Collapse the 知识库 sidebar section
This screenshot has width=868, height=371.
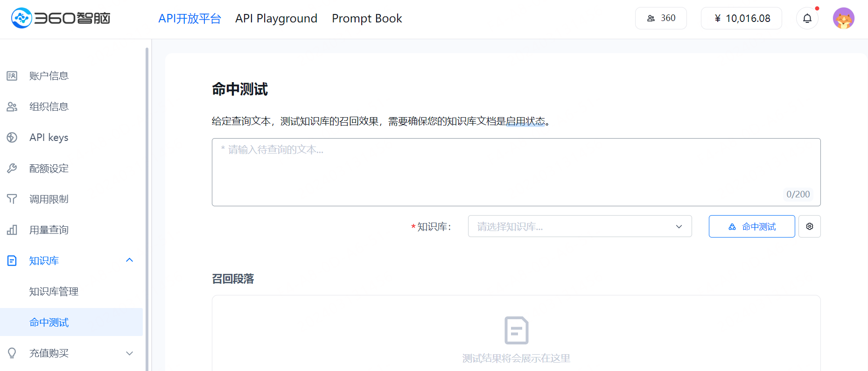129,260
